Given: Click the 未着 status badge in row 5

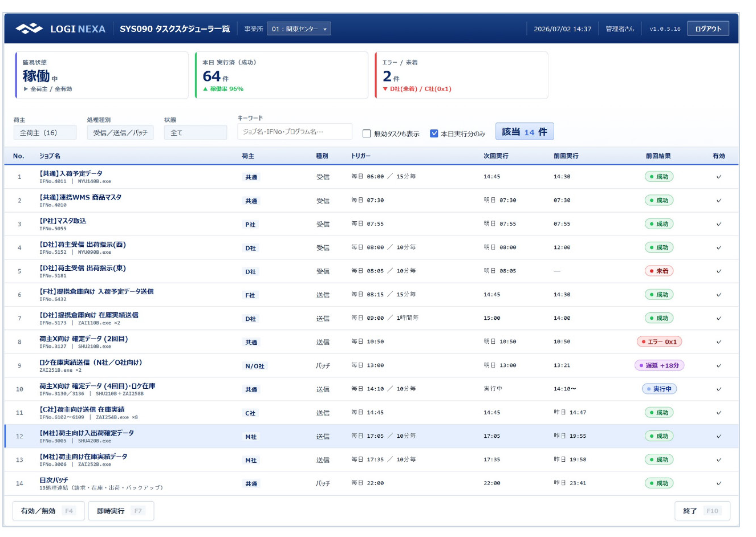Looking at the screenshot, I should (659, 271).
